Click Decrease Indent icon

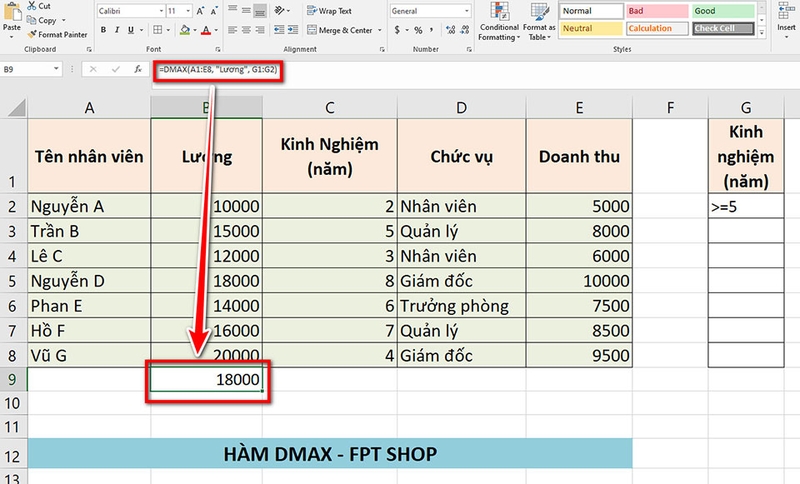click(279, 30)
